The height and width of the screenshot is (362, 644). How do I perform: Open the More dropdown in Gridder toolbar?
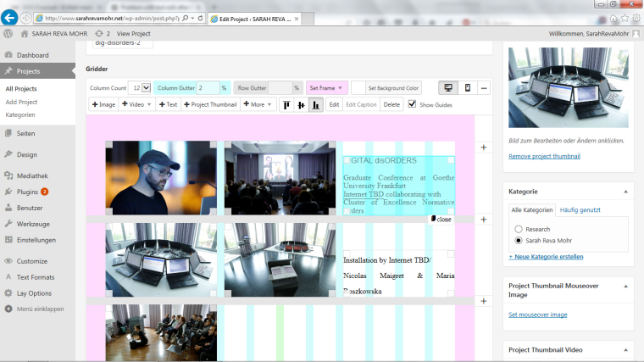click(257, 104)
